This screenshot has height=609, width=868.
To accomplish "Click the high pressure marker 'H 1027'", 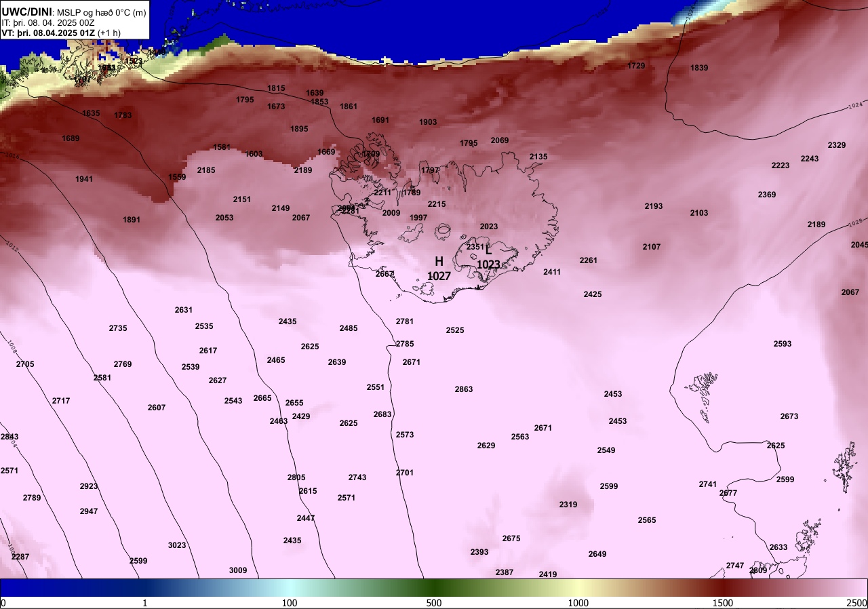I will coord(439,269).
